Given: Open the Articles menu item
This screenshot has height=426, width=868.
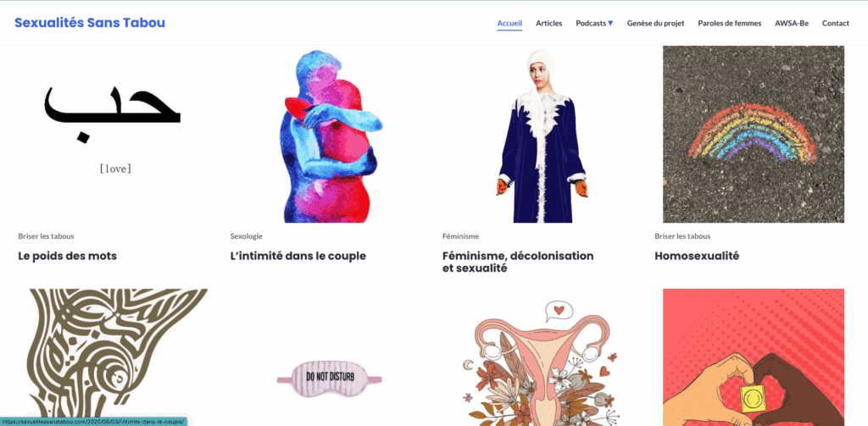Looking at the screenshot, I should pos(548,23).
